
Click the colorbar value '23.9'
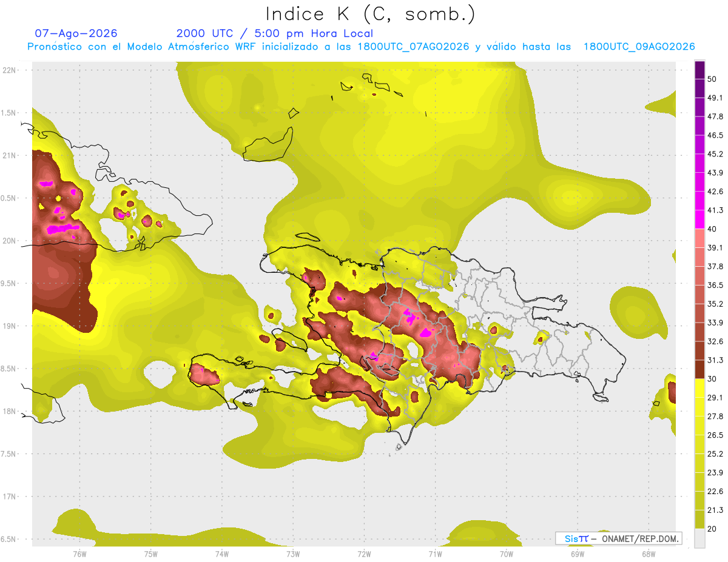coord(715,472)
